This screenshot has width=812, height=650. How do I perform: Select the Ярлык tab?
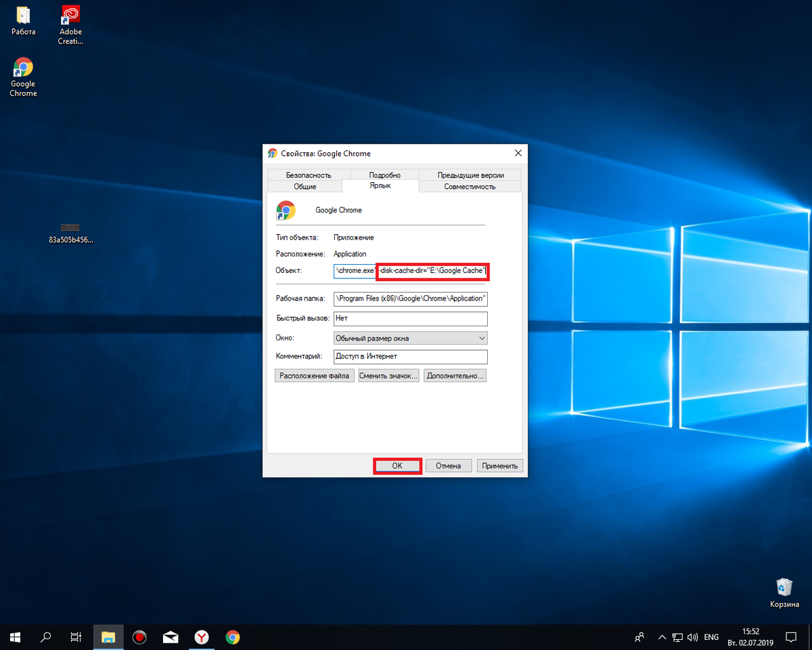(x=380, y=186)
